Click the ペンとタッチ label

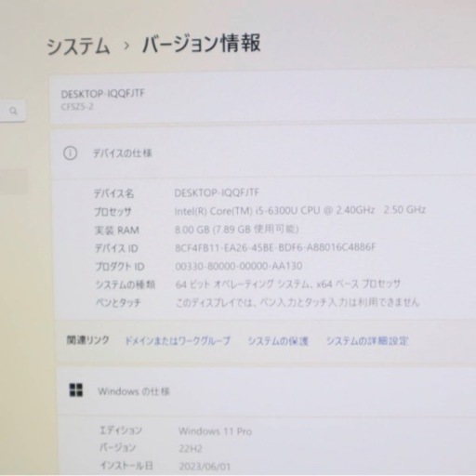click(118, 302)
